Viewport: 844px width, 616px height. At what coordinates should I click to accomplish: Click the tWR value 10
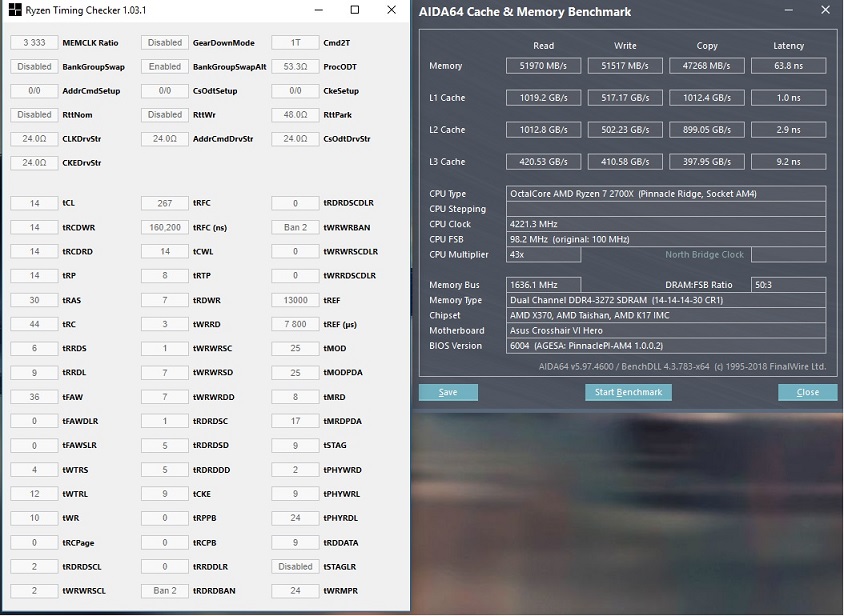[x=34, y=518]
